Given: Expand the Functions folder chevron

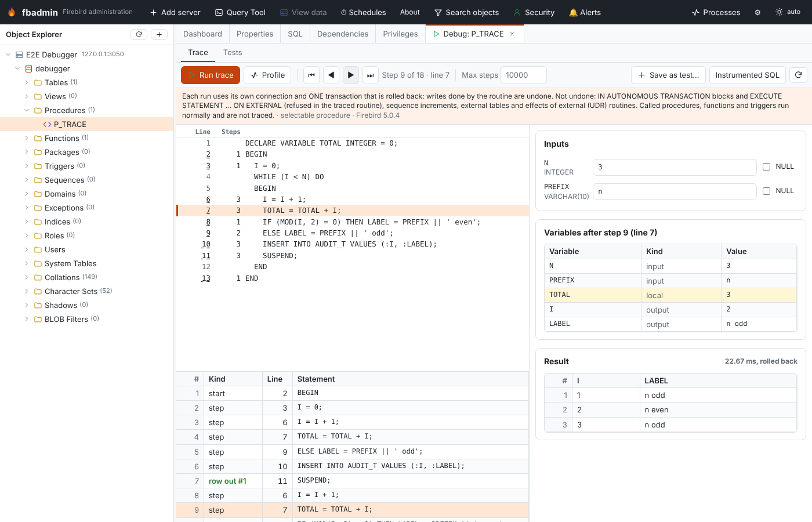Looking at the screenshot, I should 27,138.
